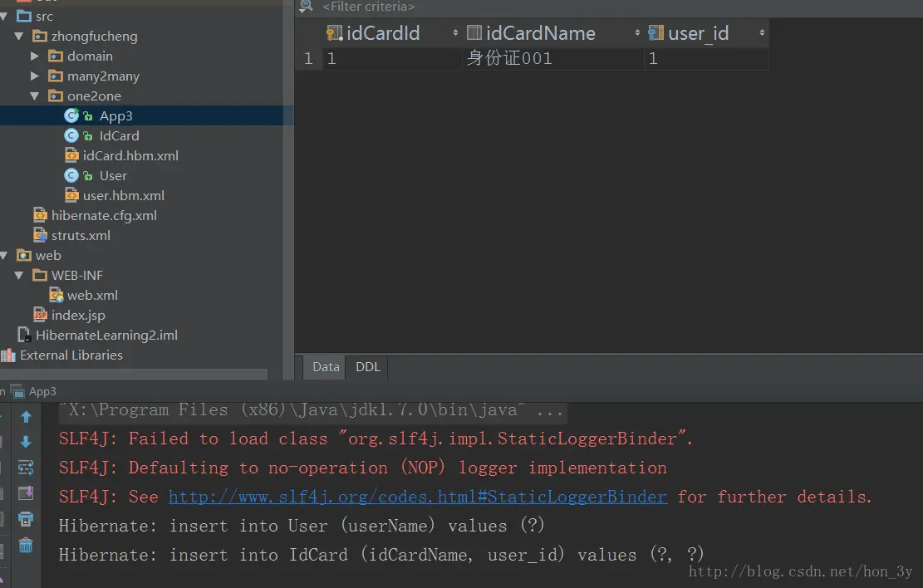Screen dimensions: 923x588
Task: Select index.jsp in tree
Action: pos(78,315)
